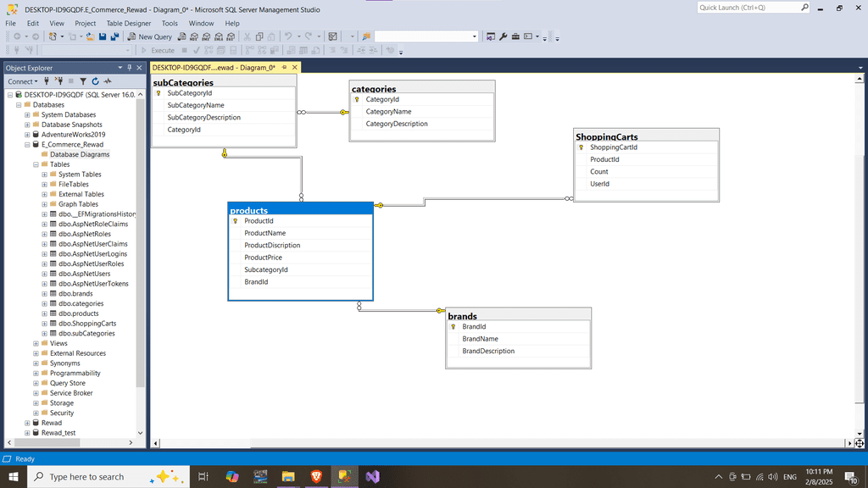Click the New Query toolbar button
Screen dimensions: 868x488
(150, 36)
